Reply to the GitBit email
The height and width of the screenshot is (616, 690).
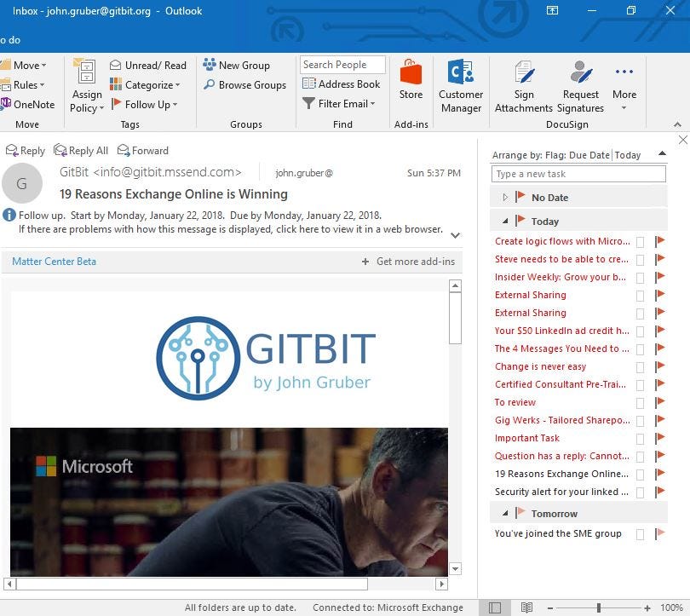click(25, 151)
